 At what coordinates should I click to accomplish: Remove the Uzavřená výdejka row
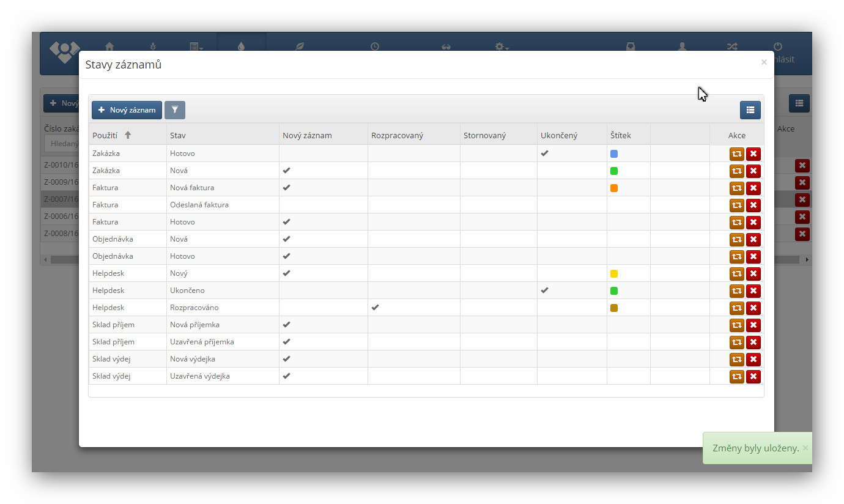[x=753, y=377]
